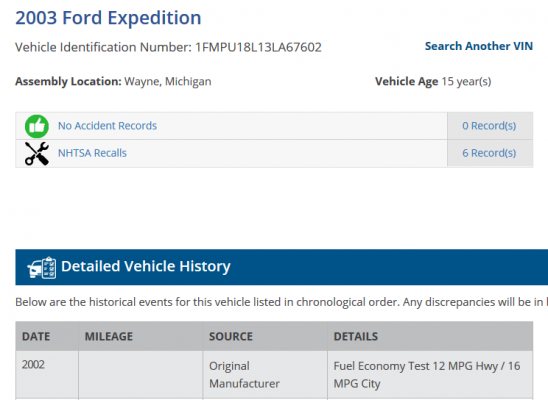Click the Detailed Vehicle History header title
Image resolution: width=548 pixels, height=400 pixels.
[x=146, y=266]
